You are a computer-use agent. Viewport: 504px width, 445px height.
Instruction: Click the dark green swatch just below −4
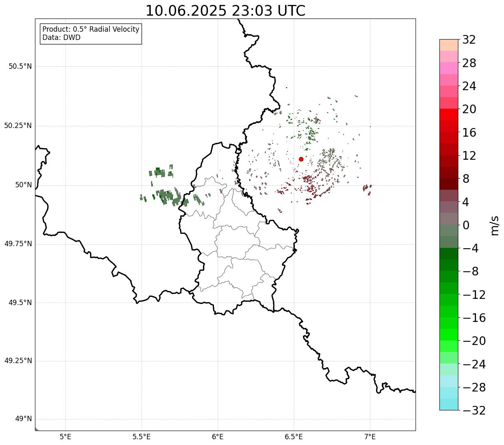[x=448, y=254]
